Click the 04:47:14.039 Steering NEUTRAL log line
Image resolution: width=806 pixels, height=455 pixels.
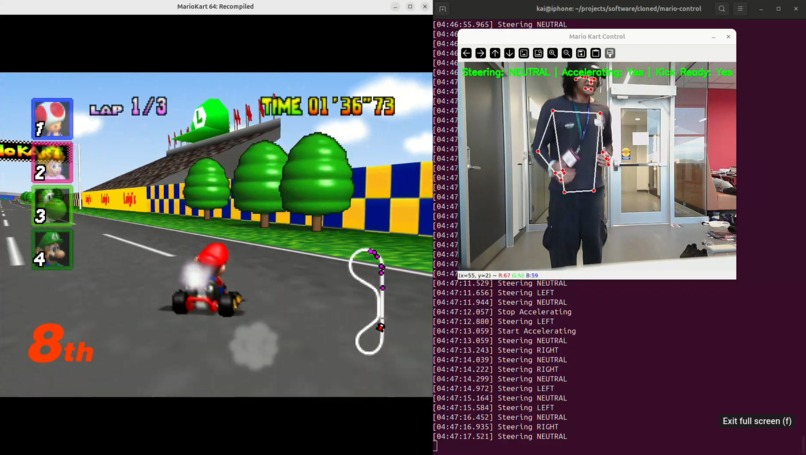point(500,360)
